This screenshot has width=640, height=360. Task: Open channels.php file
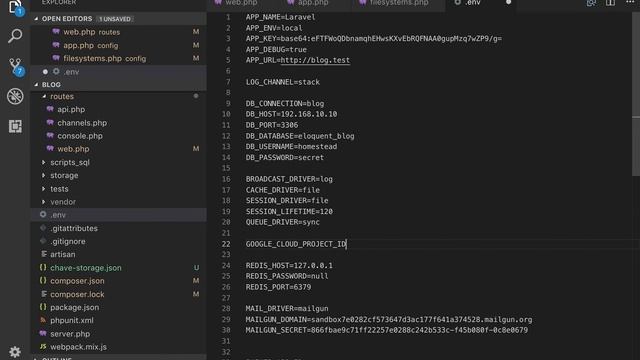(118, 122)
